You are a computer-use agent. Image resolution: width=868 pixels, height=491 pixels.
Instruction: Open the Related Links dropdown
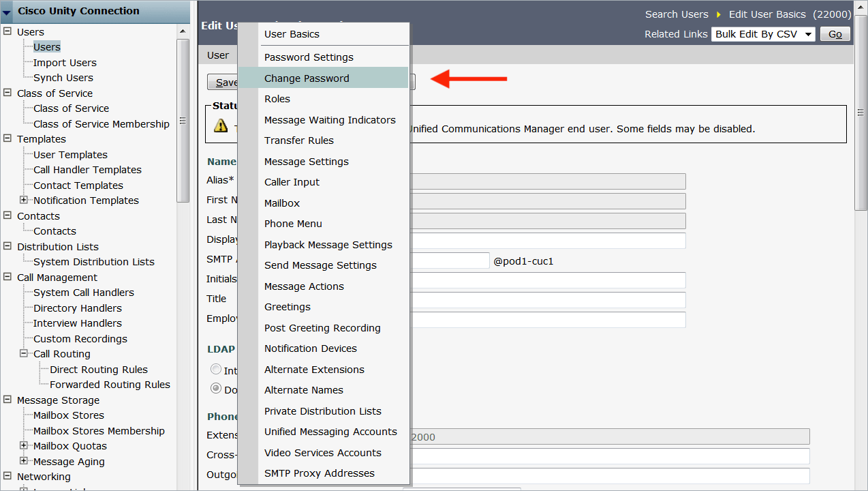tap(763, 34)
